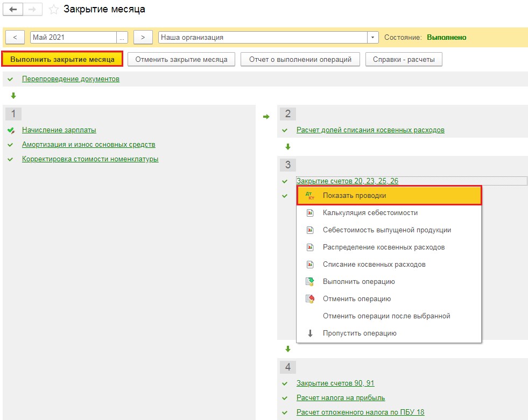Click the Выполнить операцию icon
The height and width of the screenshot is (420, 528).
point(309,282)
